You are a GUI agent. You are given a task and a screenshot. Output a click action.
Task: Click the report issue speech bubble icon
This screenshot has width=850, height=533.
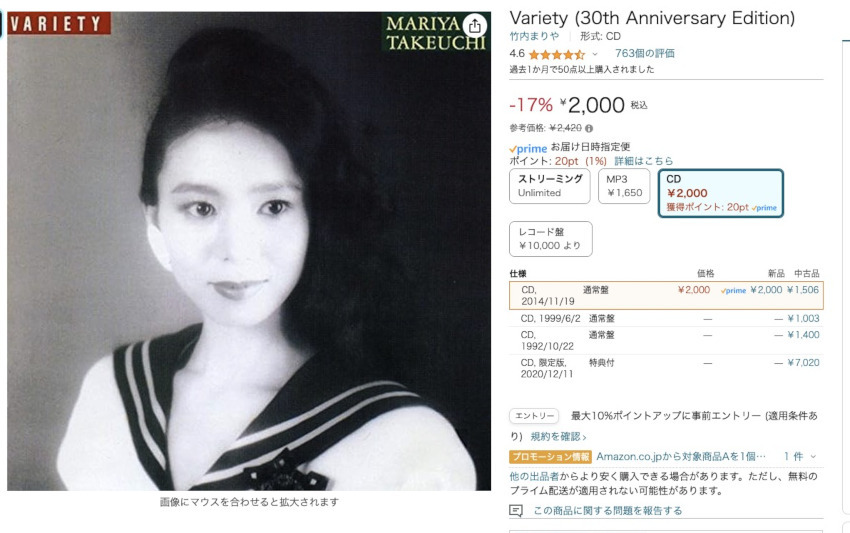click(x=516, y=510)
